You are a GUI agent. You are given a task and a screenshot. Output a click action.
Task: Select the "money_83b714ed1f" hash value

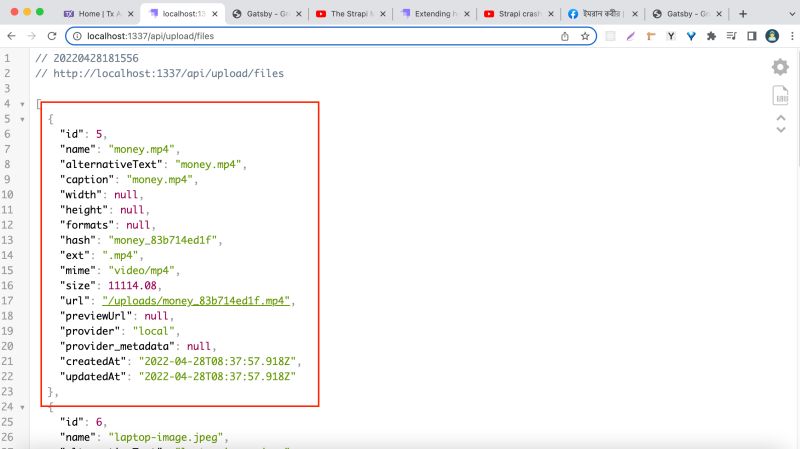163,240
